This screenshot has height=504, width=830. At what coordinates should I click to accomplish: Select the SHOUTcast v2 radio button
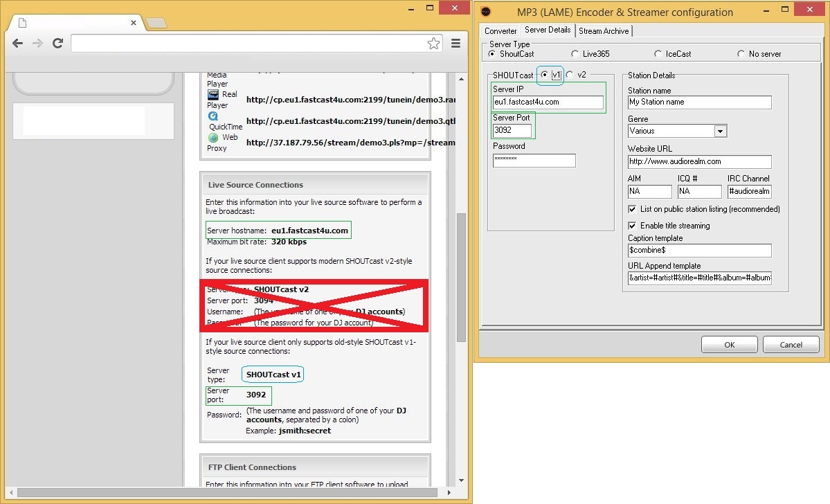[x=570, y=75]
